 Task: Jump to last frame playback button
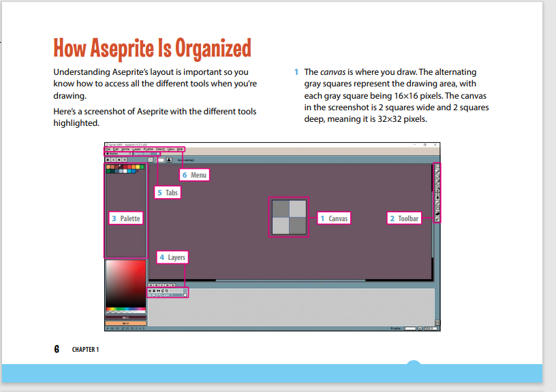(173, 285)
